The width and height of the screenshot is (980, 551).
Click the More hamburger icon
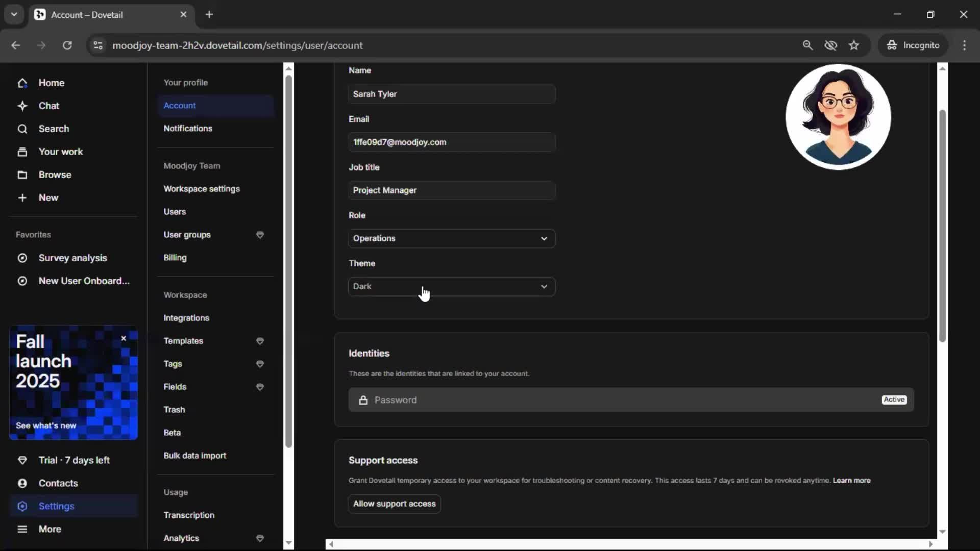22,529
